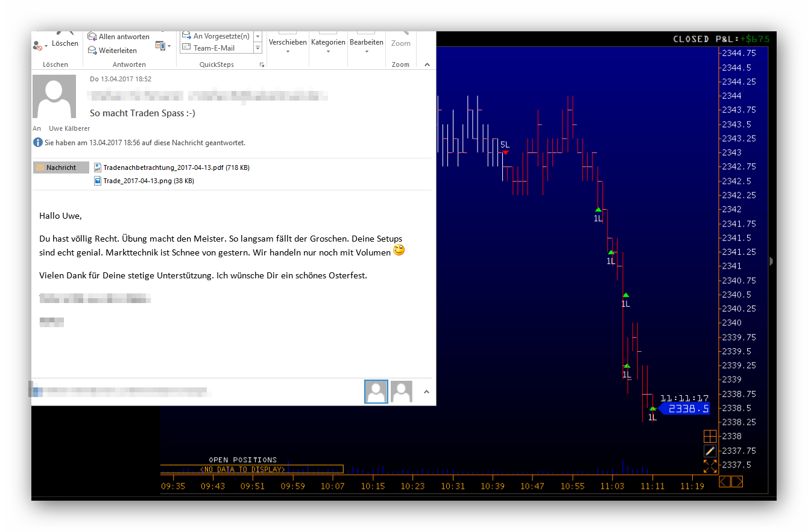Viewport: 808px width, 532px height.
Task: Click the chart scroll-left arrow button
Action: pyautogui.click(x=725, y=481)
